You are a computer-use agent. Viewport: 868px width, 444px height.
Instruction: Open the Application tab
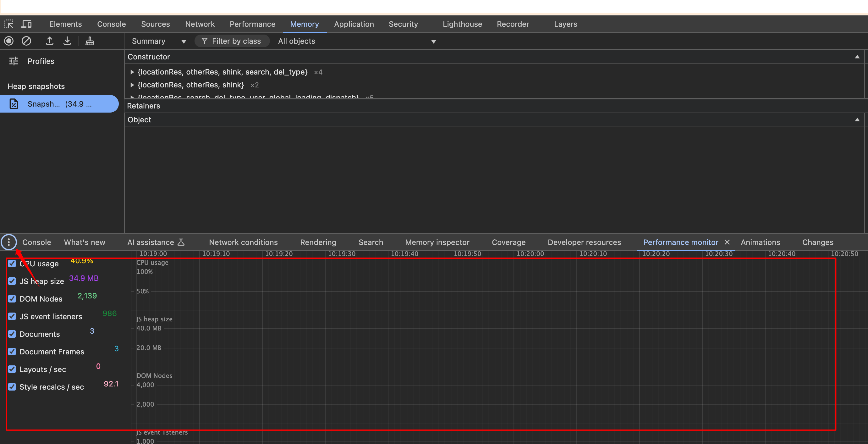tap(354, 24)
